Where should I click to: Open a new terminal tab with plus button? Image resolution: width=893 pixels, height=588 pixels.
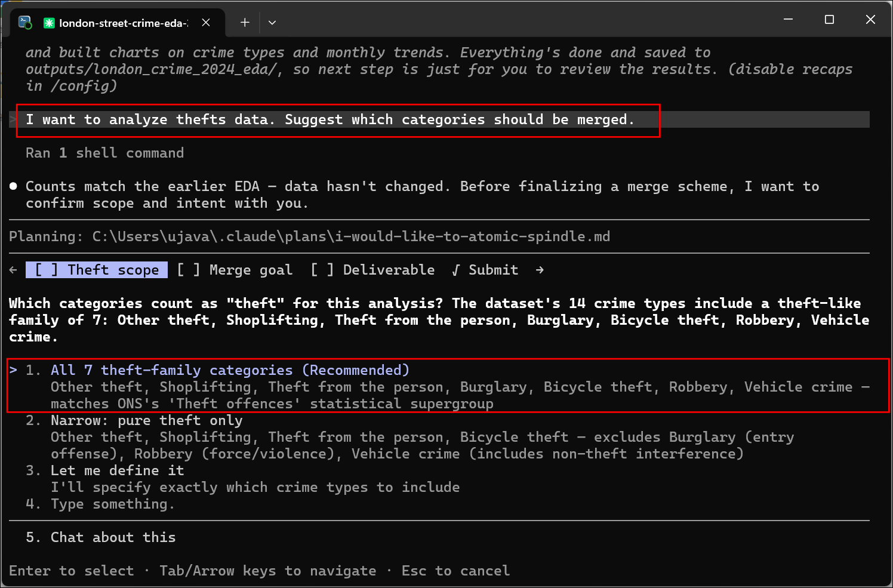pyautogui.click(x=245, y=23)
